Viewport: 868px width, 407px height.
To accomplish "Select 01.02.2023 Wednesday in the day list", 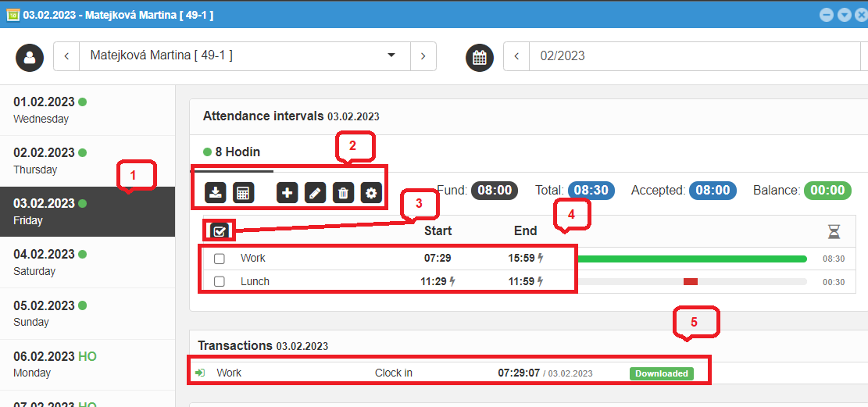I will coord(87,110).
